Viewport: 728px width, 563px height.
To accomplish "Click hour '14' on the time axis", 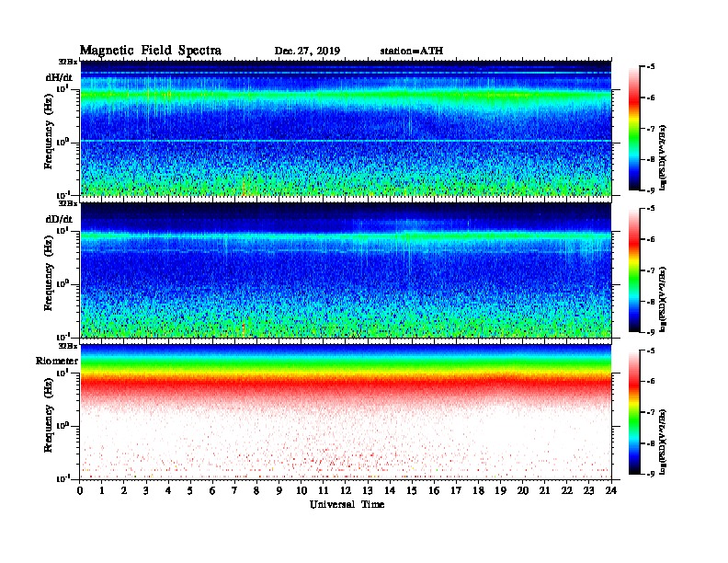I will pos(390,490).
